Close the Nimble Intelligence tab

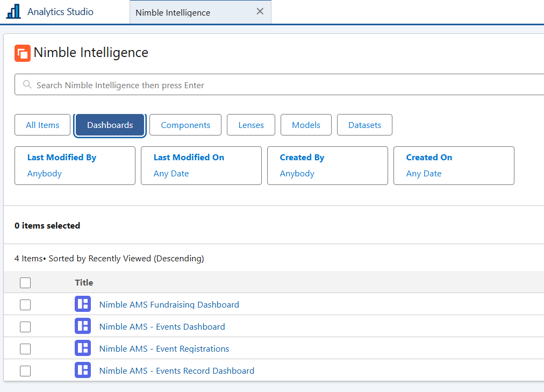click(x=260, y=12)
